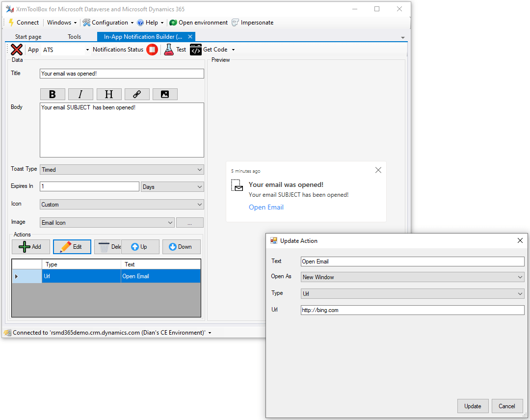Expand the App ATS dropdown
Image resolution: width=530 pixels, height=420 pixels.
(x=87, y=50)
